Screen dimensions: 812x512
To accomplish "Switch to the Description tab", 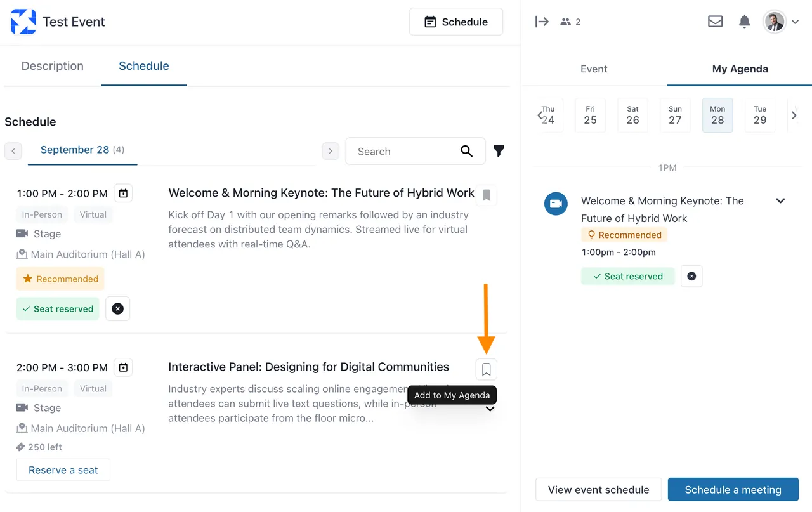I will click(x=53, y=66).
